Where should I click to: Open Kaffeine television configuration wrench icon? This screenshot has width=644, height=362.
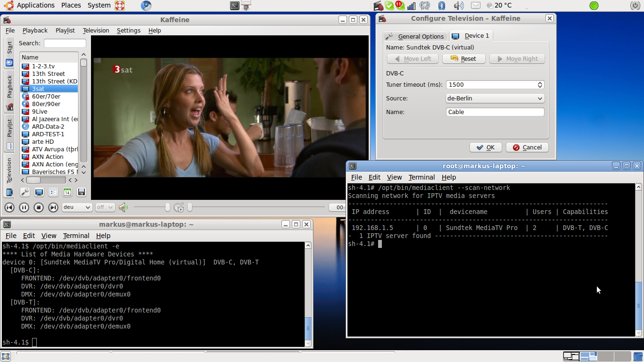coord(25,192)
